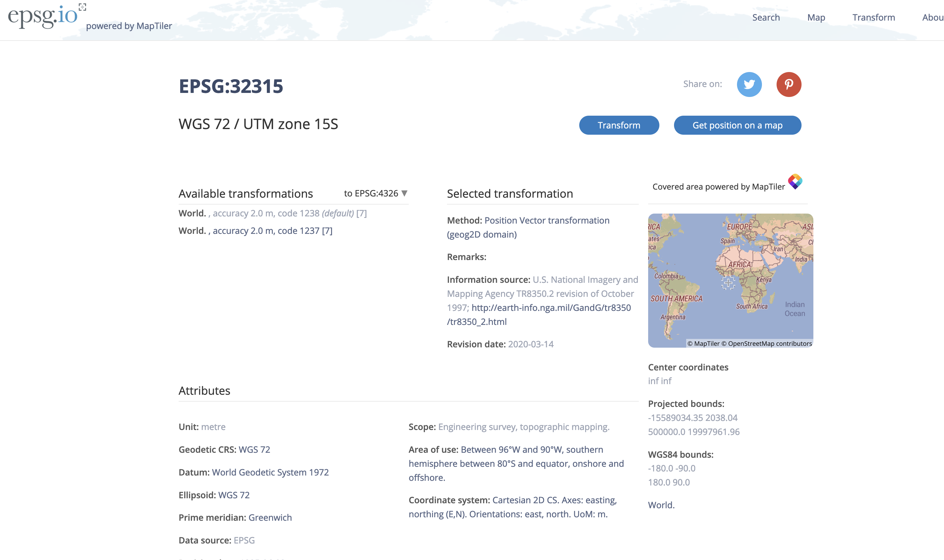This screenshot has width=944, height=560.
Task: Click the small expand icon beside epsg.io logo
Action: (x=82, y=7)
